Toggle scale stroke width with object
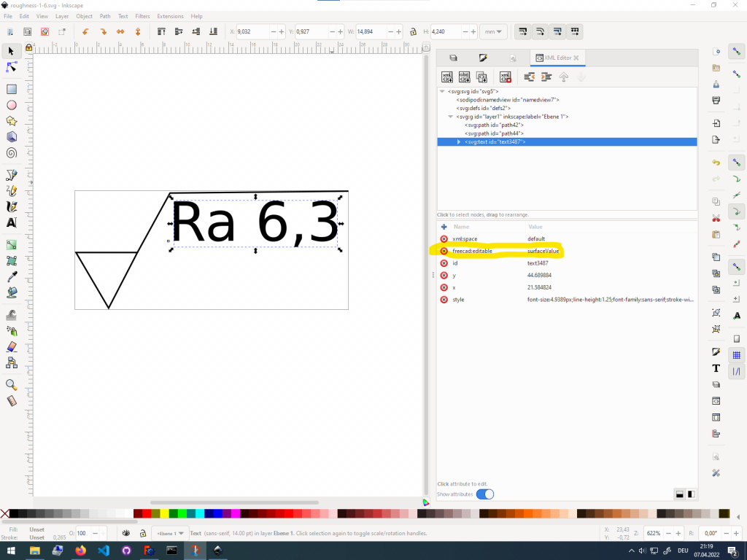 pyautogui.click(x=522, y=31)
